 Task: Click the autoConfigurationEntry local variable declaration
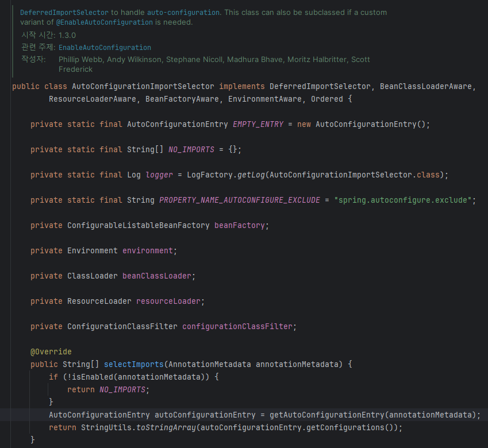205,415
